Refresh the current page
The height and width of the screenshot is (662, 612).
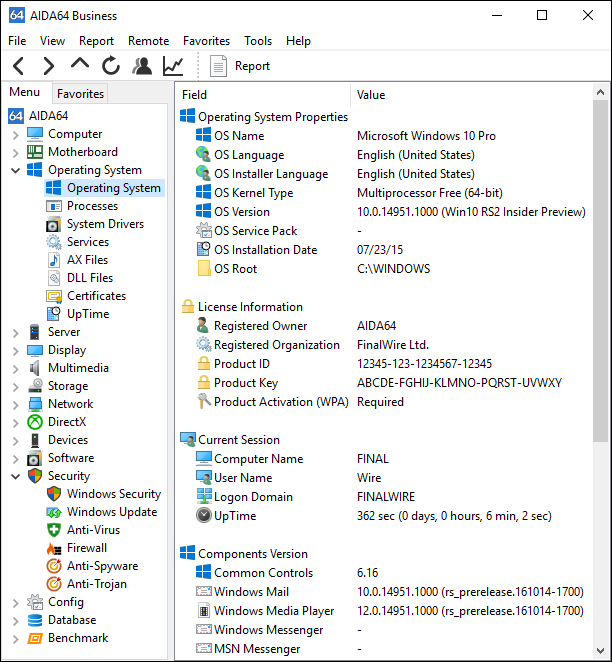coord(111,66)
